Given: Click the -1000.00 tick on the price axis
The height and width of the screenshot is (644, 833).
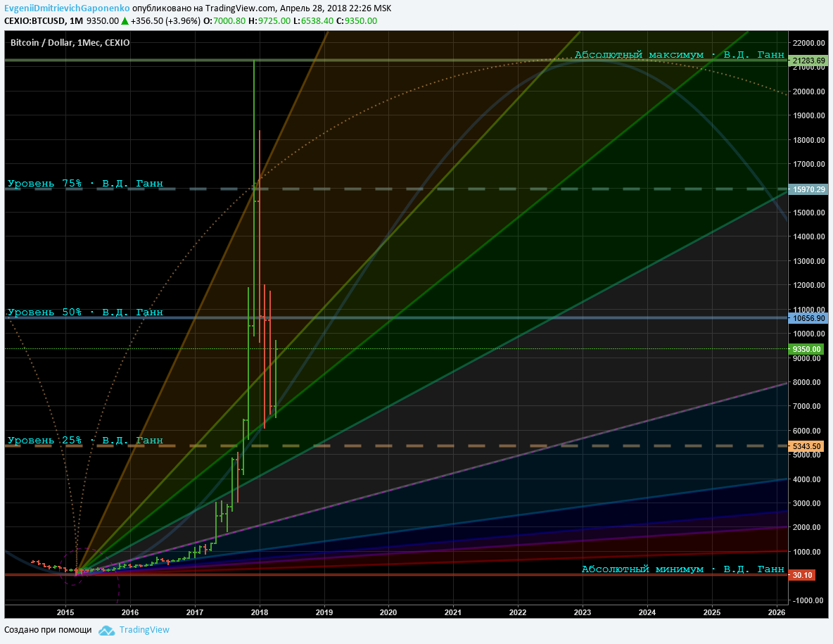Looking at the screenshot, I should (808, 600).
